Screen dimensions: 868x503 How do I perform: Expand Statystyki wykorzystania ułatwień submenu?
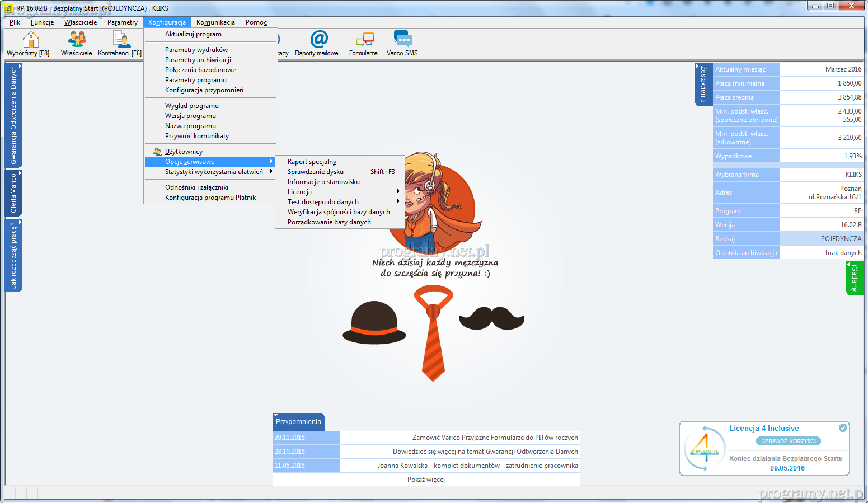pyautogui.click(x=214, y=172)
